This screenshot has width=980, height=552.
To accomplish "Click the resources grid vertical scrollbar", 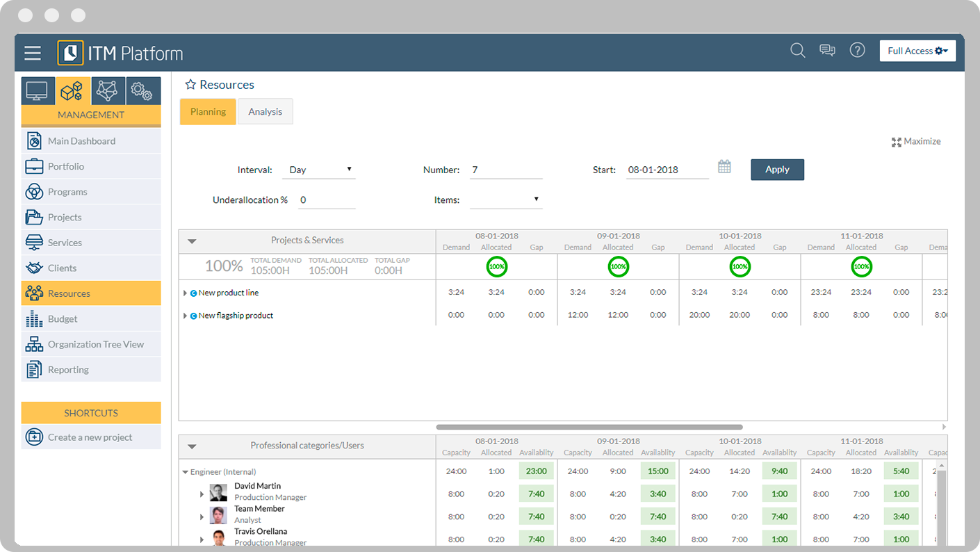I will (x=942, y=508).
